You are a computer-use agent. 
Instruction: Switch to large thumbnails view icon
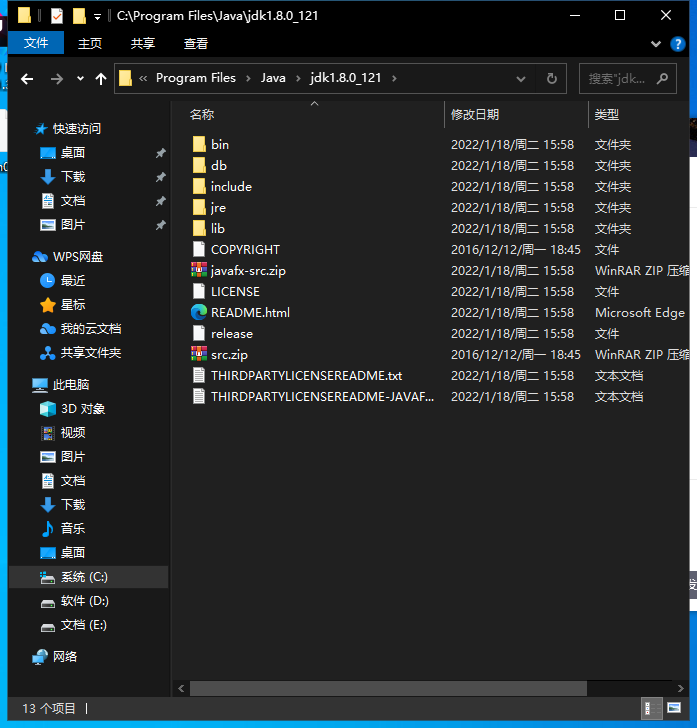674,708
